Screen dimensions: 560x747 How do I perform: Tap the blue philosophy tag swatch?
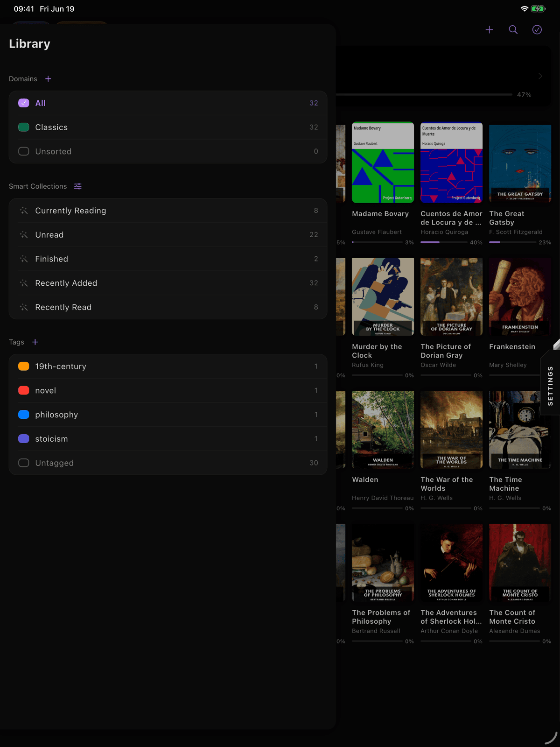tap(24, 415)
